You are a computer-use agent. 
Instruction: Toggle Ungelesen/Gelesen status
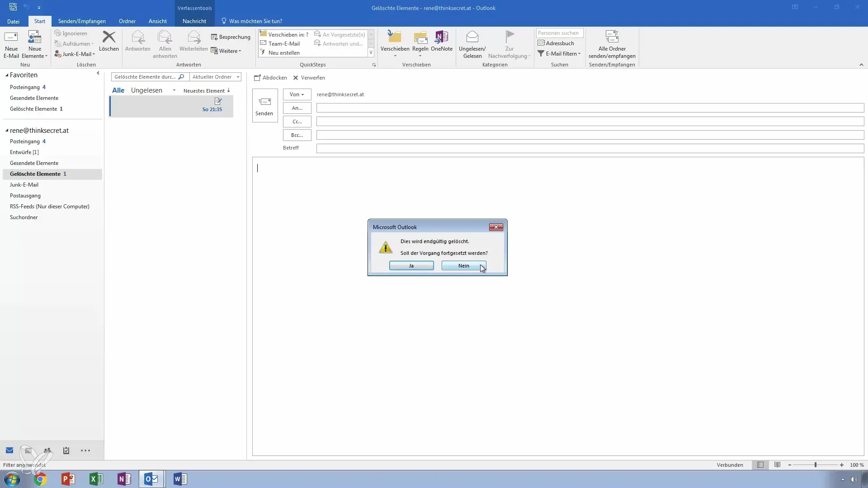472,44
